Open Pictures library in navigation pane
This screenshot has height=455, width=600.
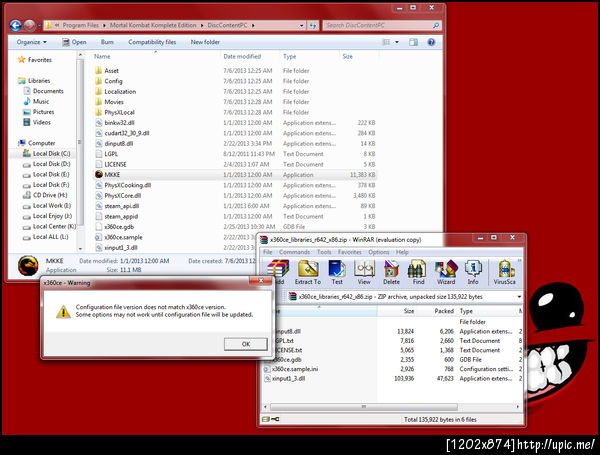(43, 112)
